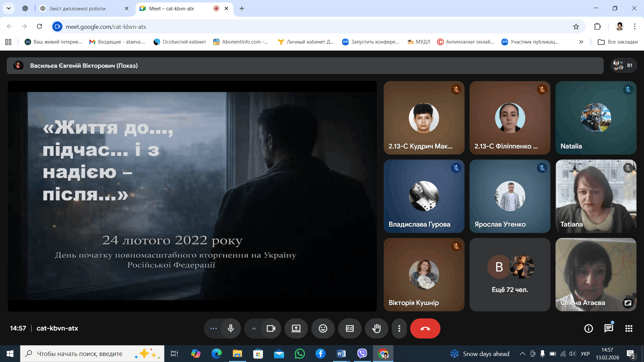Switch to Зміст дипломної роботи tab
Image resolution: width=644 pixels, height=362 pixels.
pos(77,8)
